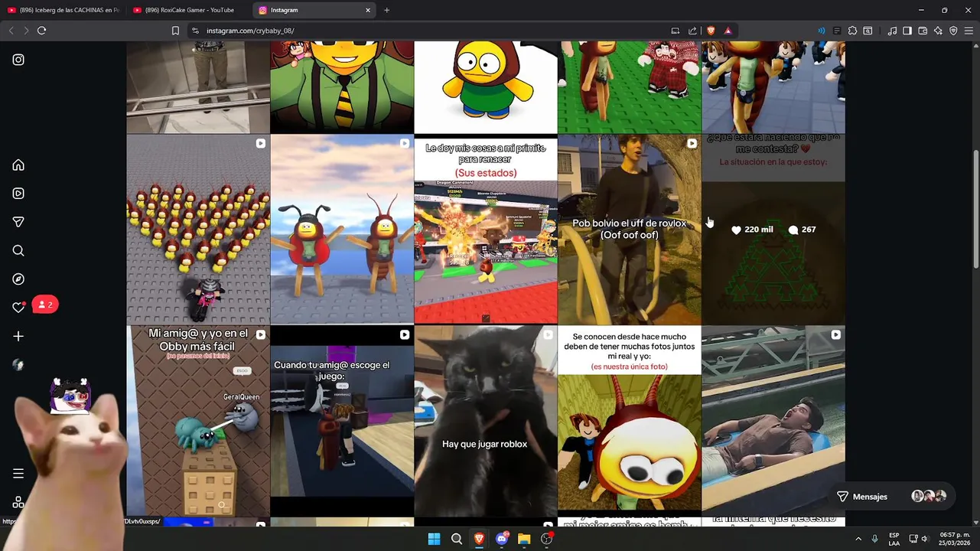Screen dimensions: 980x551
Task: Click the Instagram logo in the sidebar
Action: [18, 60]
